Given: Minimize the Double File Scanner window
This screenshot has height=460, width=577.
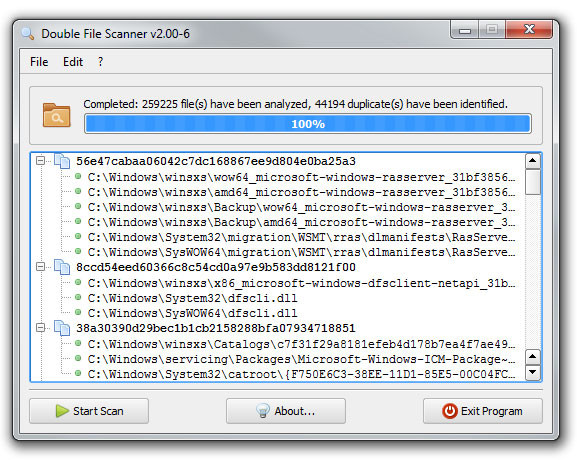Looking at the screenshot, I should coord(465,30).
